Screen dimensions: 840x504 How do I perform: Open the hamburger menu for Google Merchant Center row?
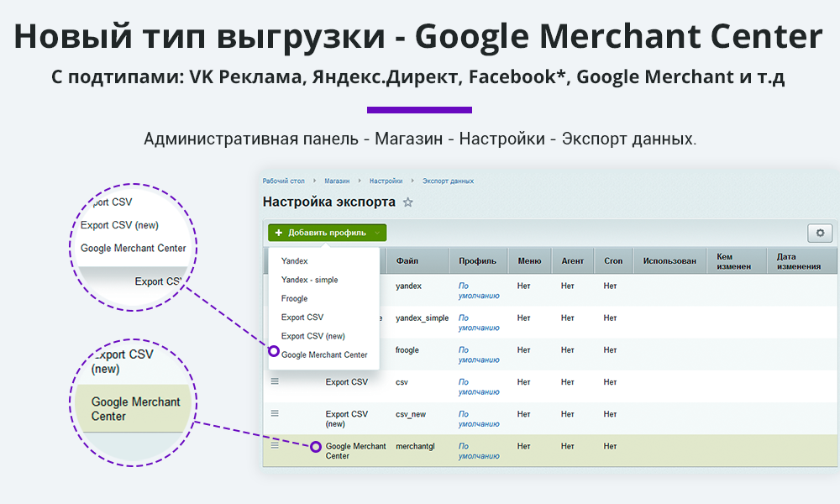274,445
